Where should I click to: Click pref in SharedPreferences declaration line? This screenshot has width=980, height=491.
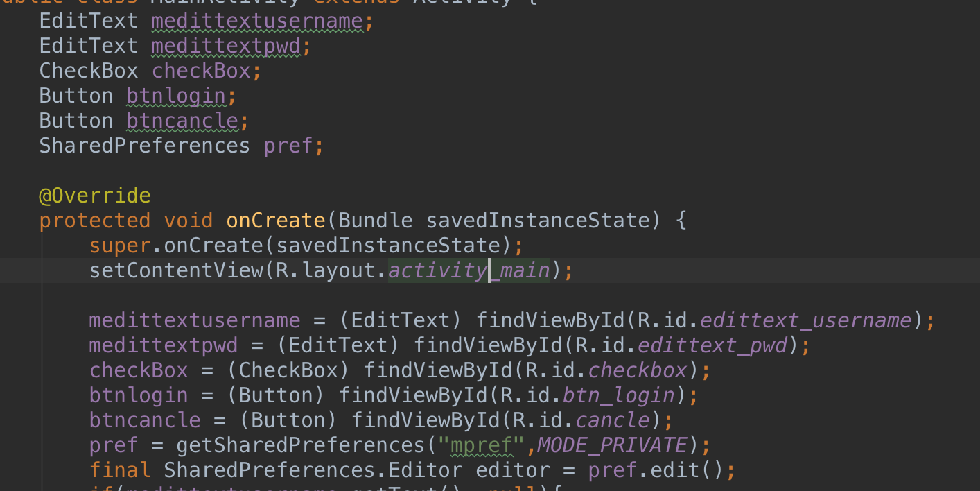(x=289, y=146)
